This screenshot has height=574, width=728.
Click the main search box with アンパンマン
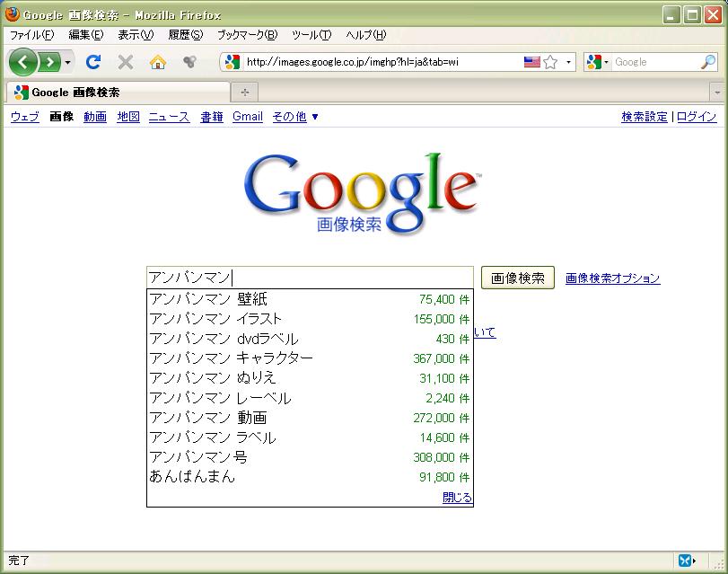pyautogui.click(x=310, y=278)
